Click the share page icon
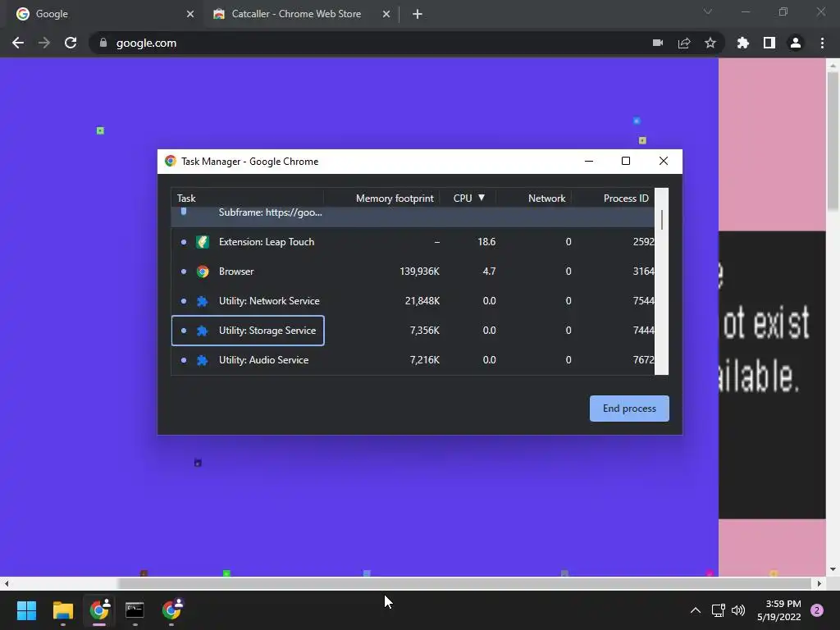This screenshot has width=840, height=630. (684, 43)
